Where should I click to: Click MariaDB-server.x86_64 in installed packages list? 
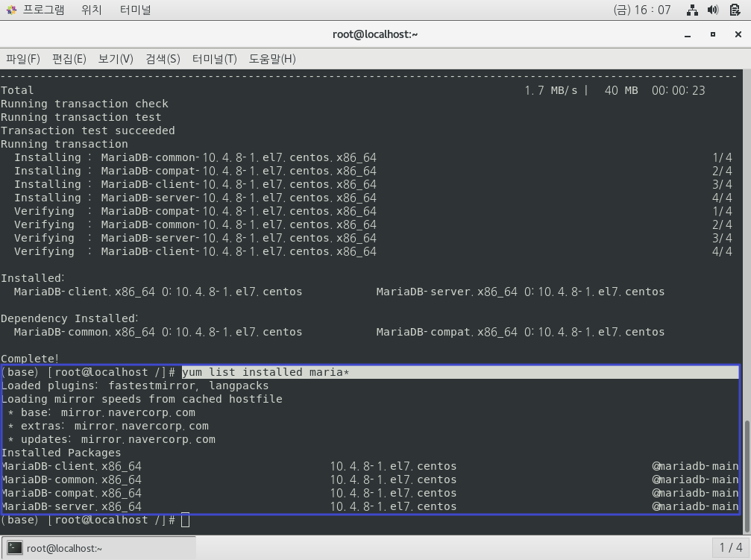pos(72,506)
